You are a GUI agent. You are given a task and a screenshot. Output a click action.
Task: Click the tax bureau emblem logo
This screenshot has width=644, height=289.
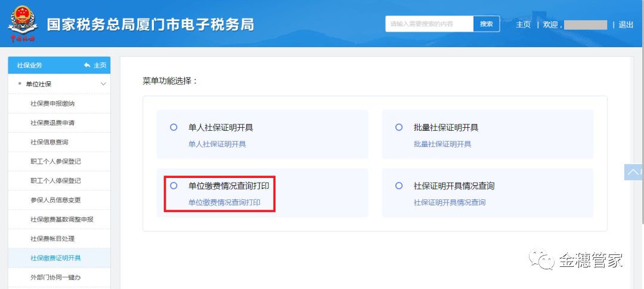(x=23, y=24)
